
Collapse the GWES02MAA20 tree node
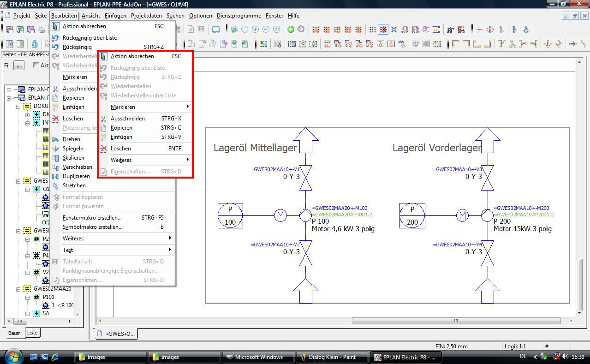click(18, 289)
